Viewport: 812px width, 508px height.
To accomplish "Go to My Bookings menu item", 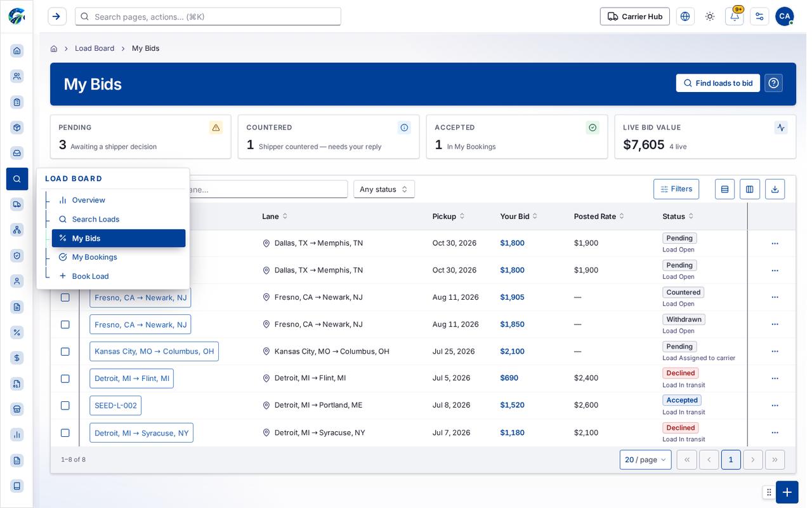I will tap(119, 257).
